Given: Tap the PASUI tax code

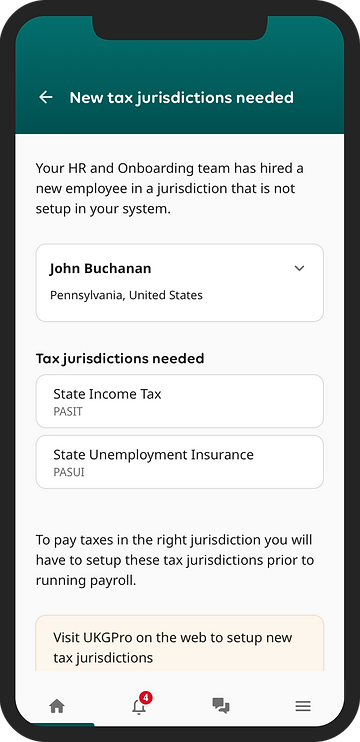Looking at the screenshot, I should point(69,472).
